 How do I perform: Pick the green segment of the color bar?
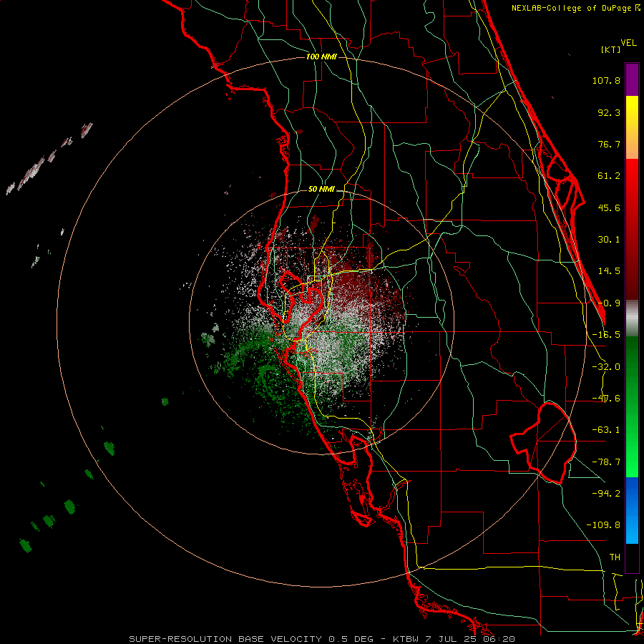coord(632,406)
